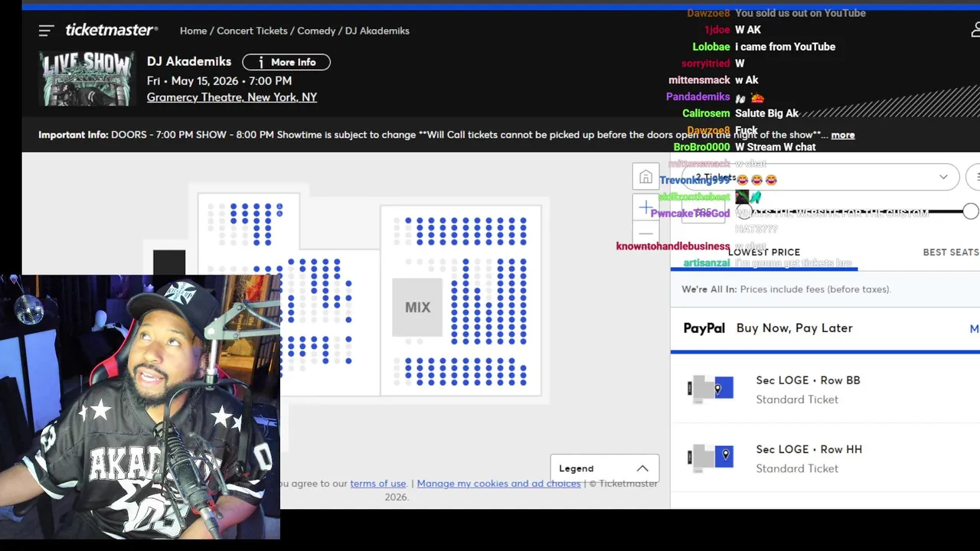Image resolution: width=980 pixels, height=551 pixels.
Task: Zoom out the seat map with minus
Action: click(645, 234)
